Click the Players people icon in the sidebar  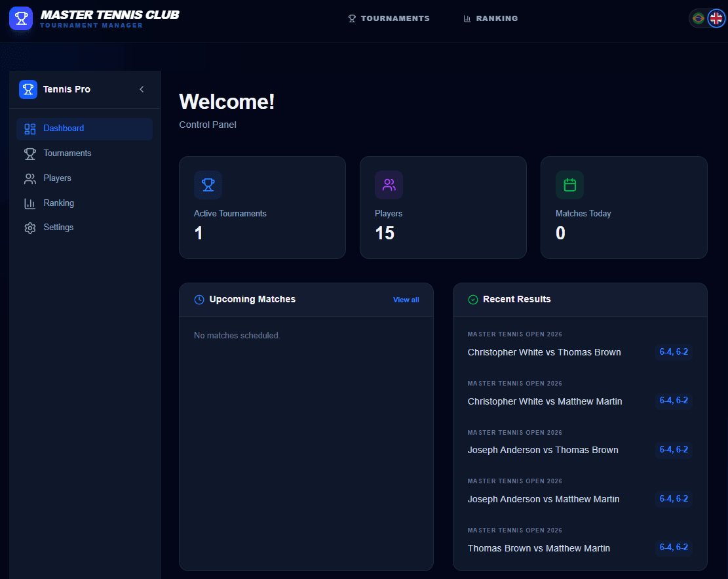(x=29, y=178)
